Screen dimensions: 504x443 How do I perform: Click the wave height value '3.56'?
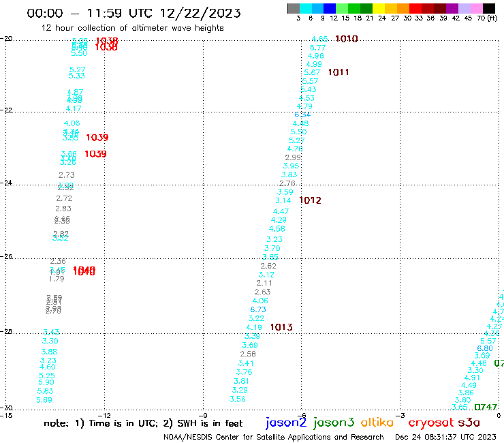point(238,399)
